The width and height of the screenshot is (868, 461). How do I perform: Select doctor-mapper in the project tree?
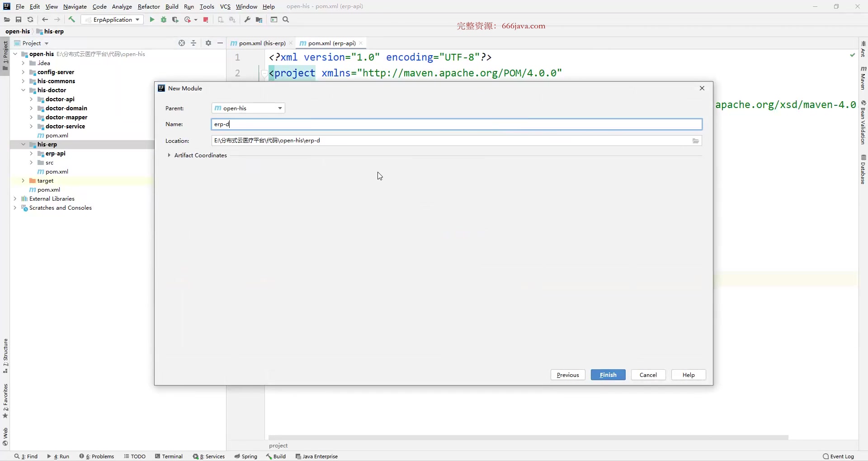(66, 117)
